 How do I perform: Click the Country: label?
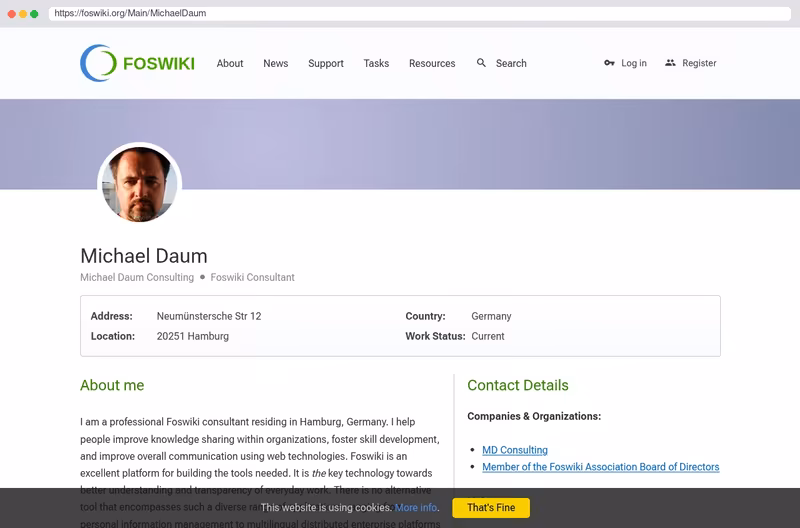pyautogui.click(x=426, y=316)
